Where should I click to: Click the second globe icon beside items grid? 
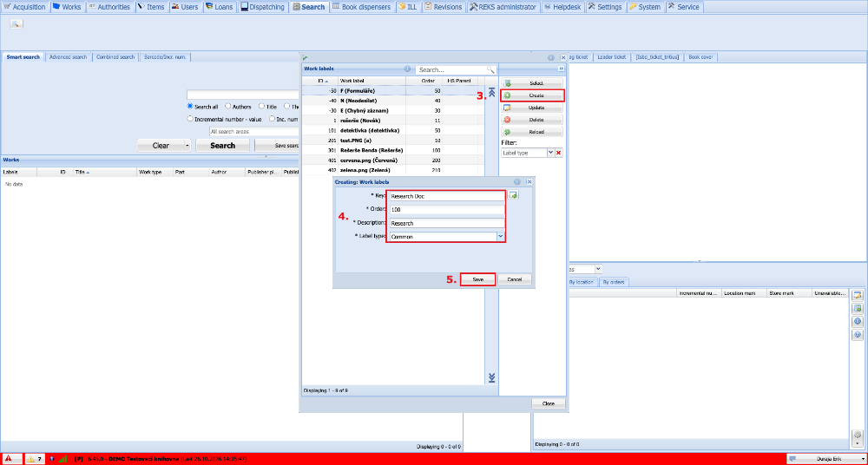coord(858,335)
